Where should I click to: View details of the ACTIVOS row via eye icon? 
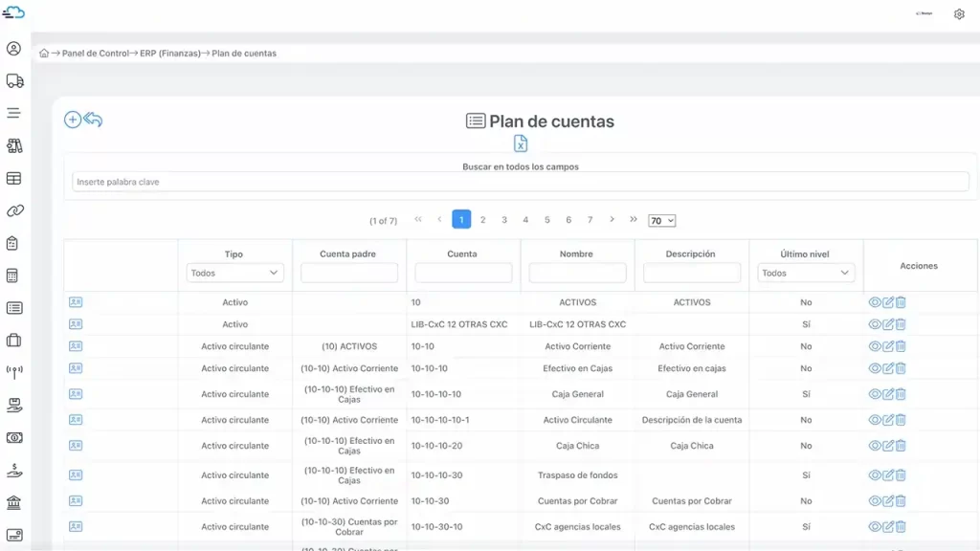(874, 301)
